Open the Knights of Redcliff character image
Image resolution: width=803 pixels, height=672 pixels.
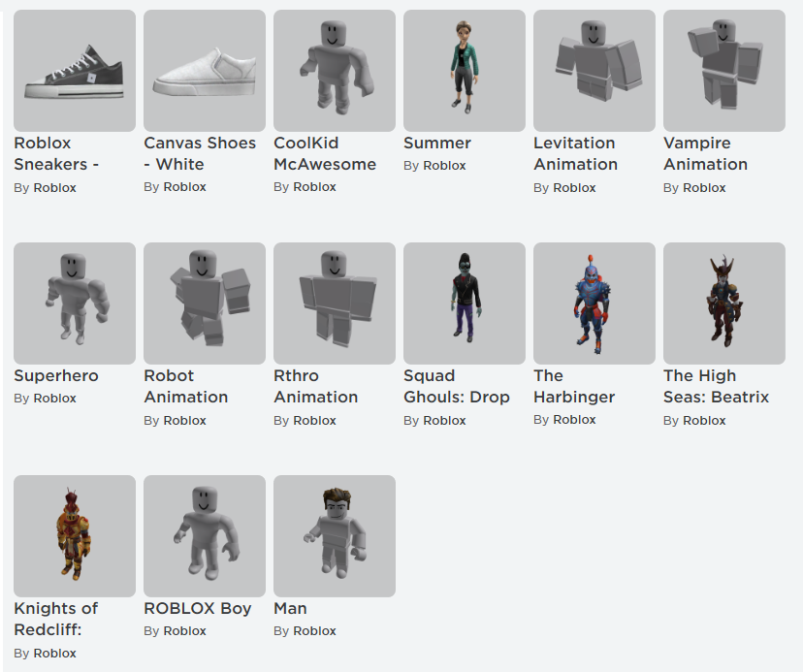[75, 536]
